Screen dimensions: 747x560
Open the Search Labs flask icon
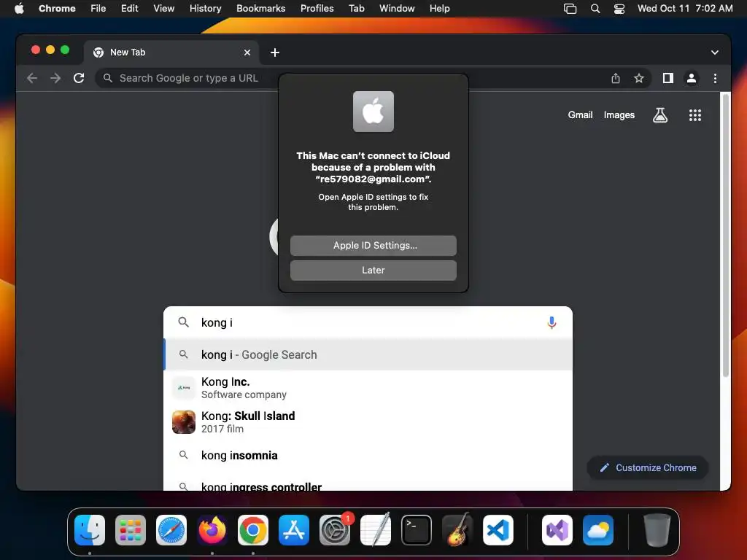(659, 114)
